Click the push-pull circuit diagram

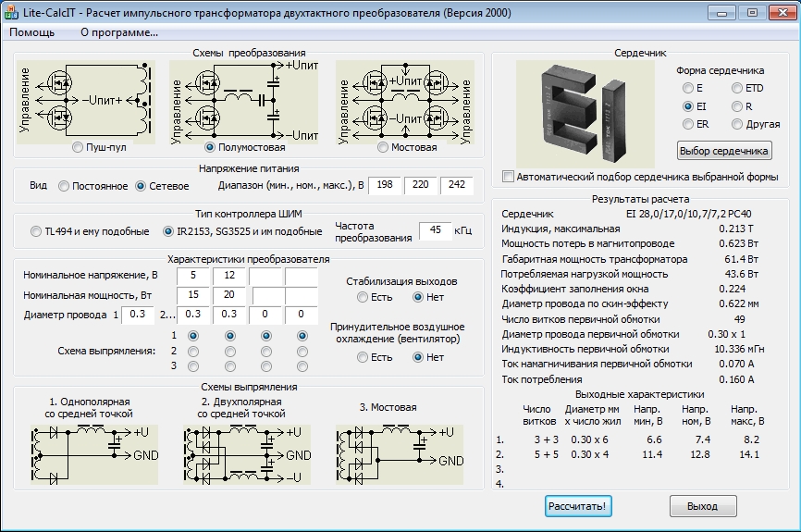[86, 102]
